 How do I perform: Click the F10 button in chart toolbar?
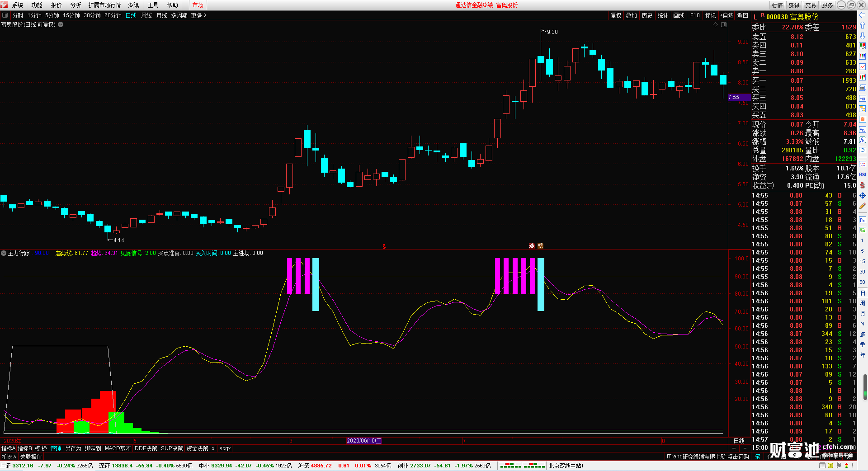(695, 15)
